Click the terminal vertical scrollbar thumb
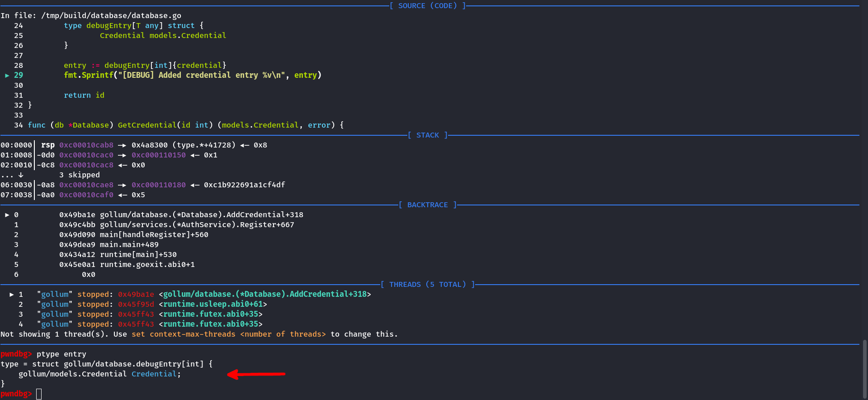 (865, 369)
